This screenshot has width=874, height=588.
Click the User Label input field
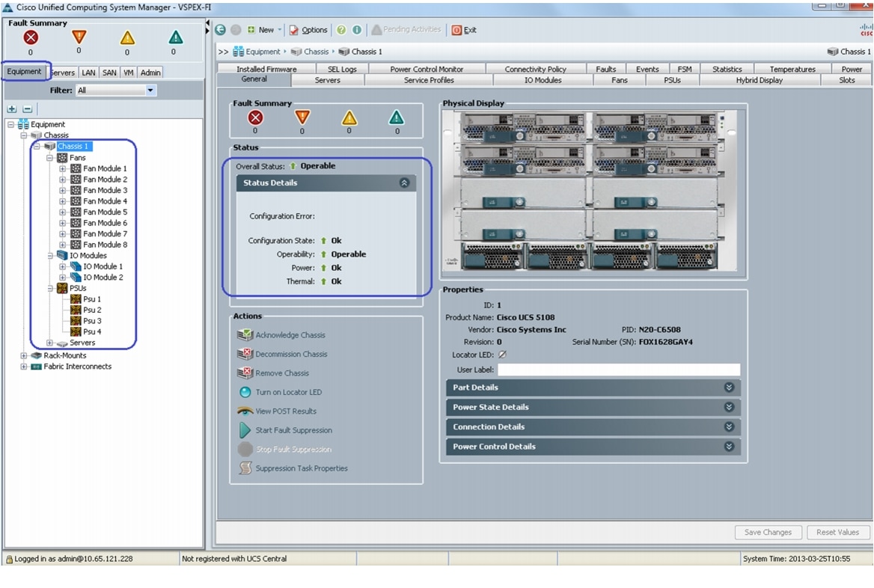click(618, 370)
